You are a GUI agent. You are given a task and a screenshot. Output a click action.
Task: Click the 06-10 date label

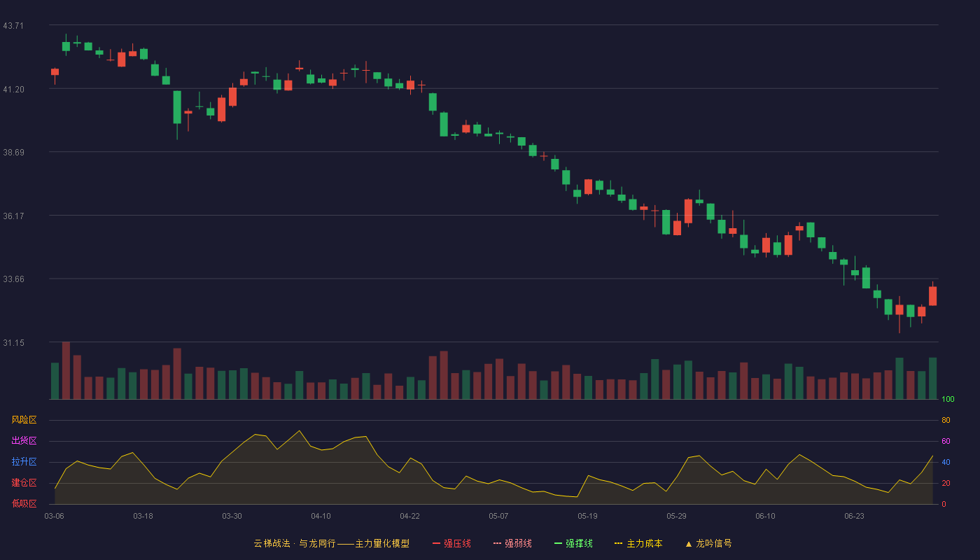pos(765,516)
